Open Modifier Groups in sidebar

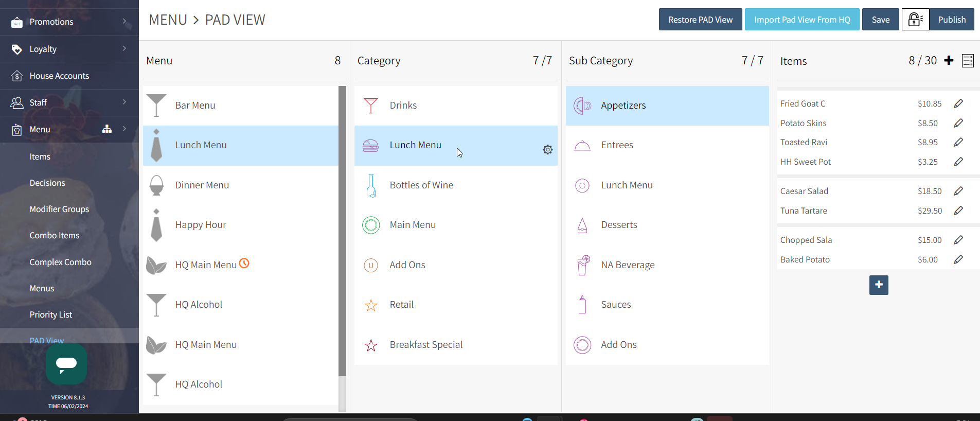coord(59,209)
